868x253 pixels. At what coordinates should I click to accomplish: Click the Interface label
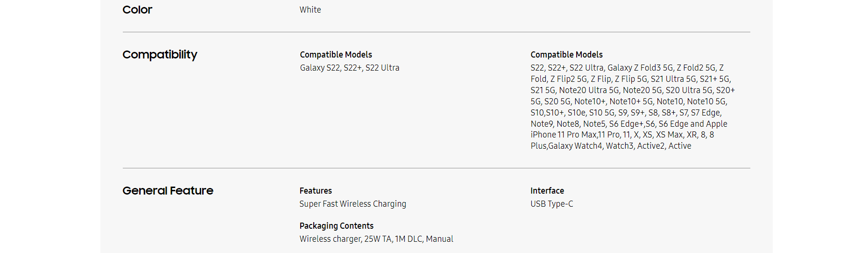coord(547,191)
